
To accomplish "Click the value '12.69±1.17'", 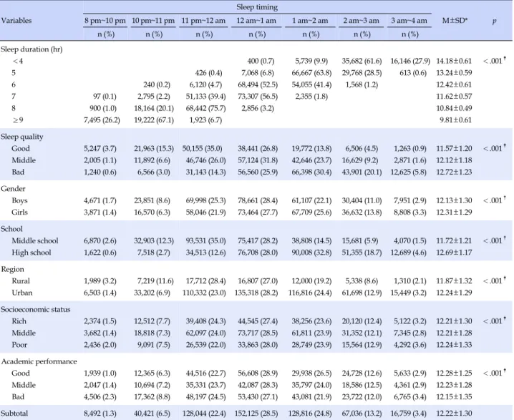I will [x=454, y=253].
